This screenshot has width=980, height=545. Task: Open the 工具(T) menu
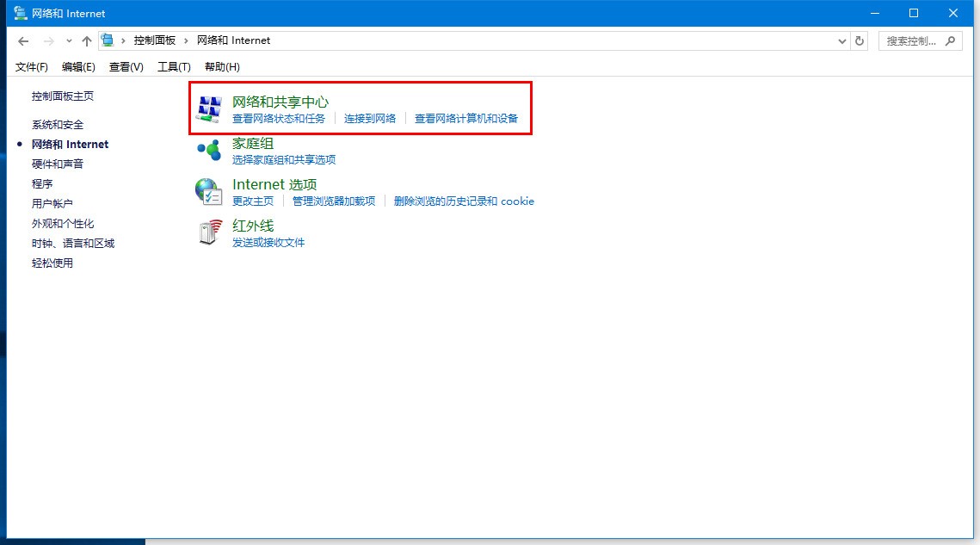coord(174,67)
